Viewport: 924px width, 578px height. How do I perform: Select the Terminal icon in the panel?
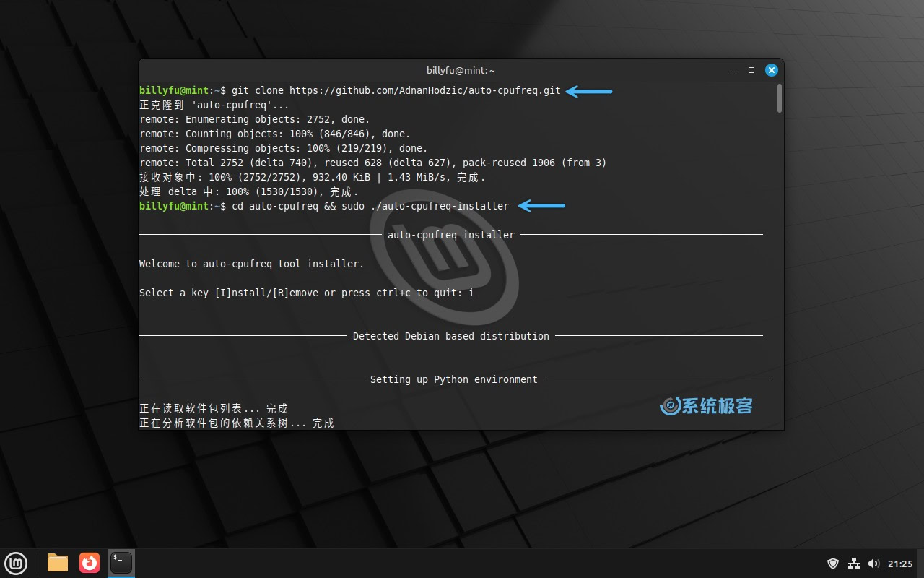[x=121, y=563]
